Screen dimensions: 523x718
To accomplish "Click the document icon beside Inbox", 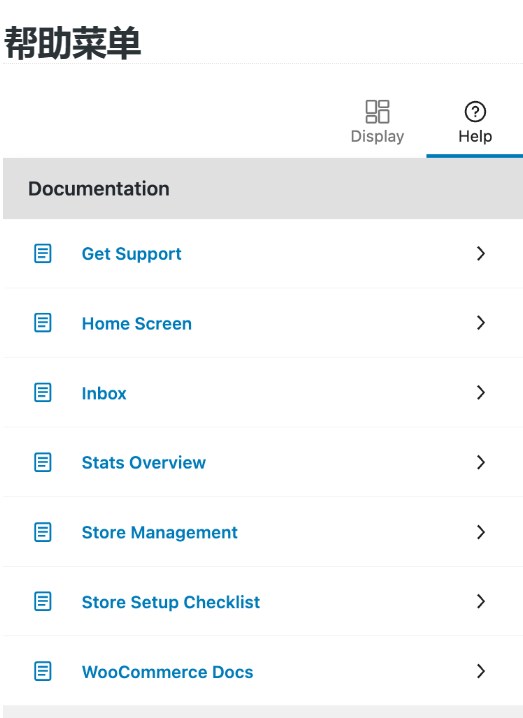I will (x=43, y=392).
